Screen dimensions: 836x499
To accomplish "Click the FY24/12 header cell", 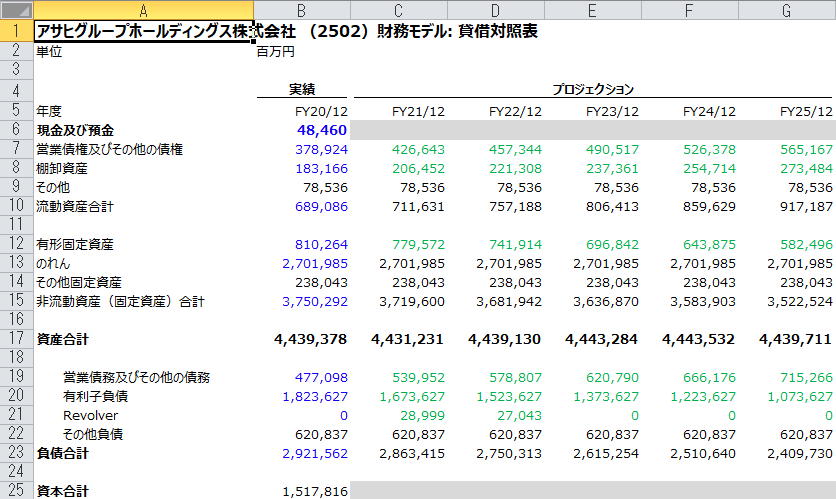I will pos(709,111).
